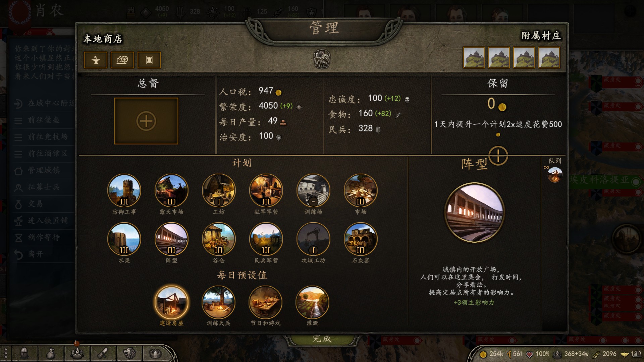This screenshot has height=362, width=644.
Task: Set daily default to 灌溉 irrigation
Action: [312, 302]
